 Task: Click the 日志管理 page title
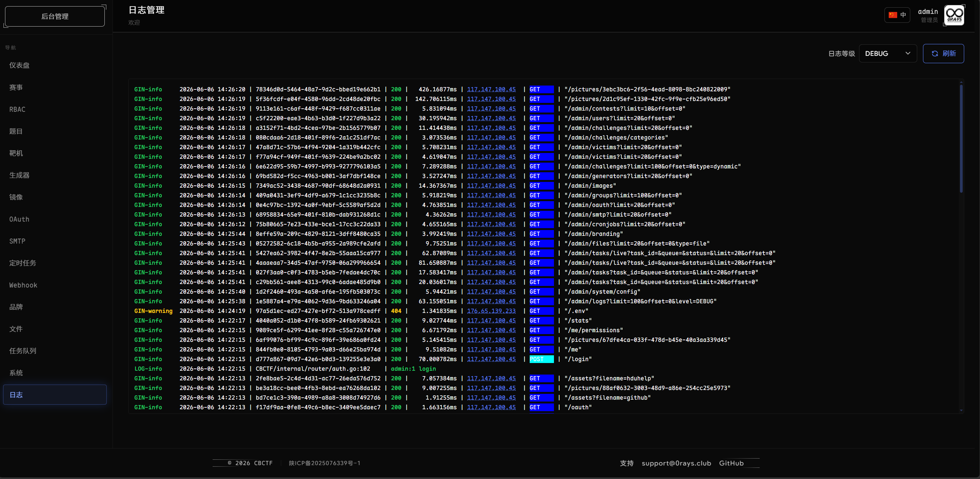pyautogui.click(x=146, y=10)
